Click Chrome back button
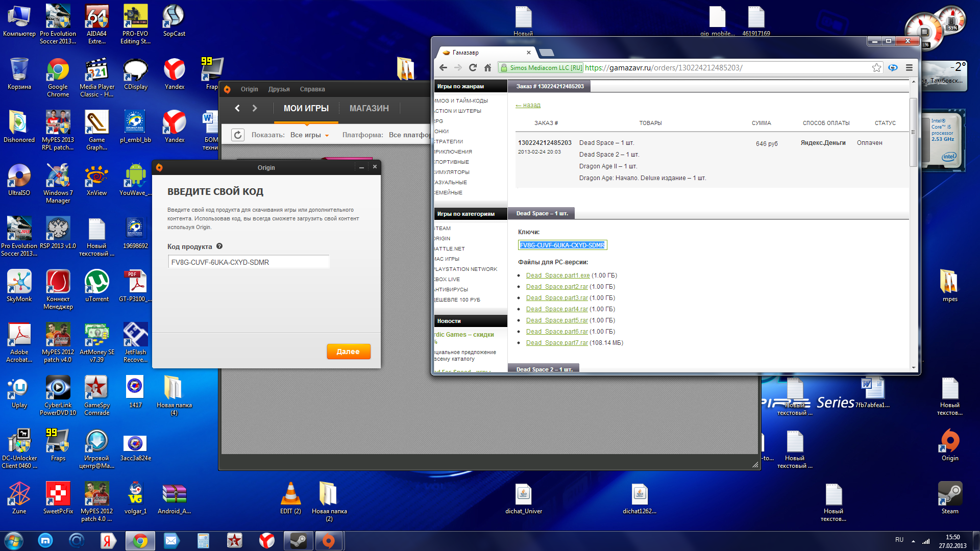 (443, 67)
